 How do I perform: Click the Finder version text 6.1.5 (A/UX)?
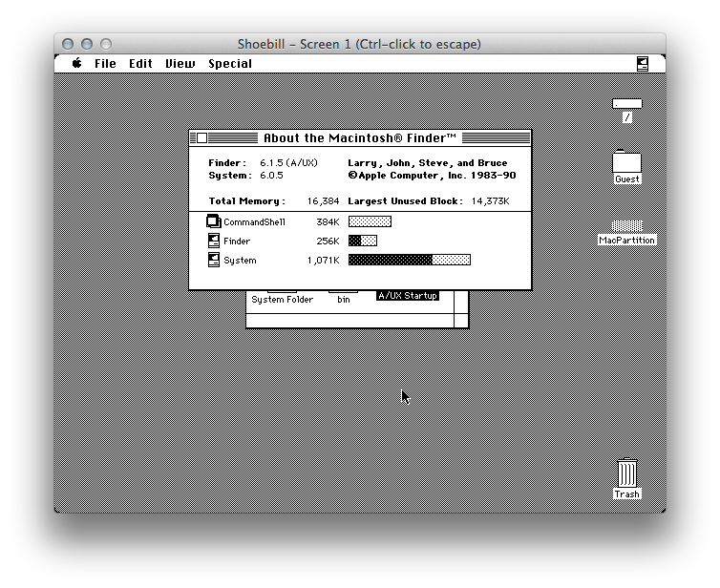(x=288, y=163)
